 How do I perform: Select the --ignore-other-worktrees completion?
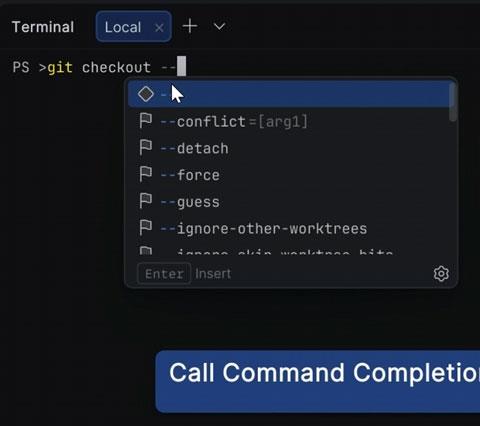289,228
